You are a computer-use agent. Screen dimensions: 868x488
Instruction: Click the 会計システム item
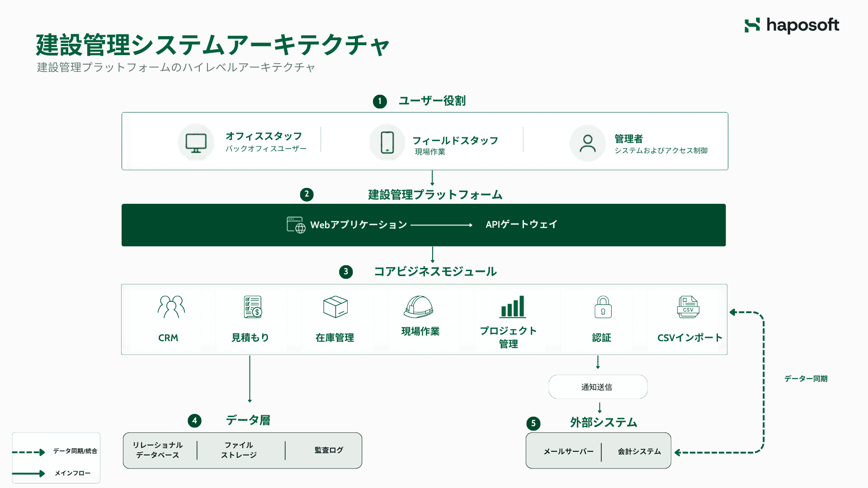[x=639, y=451]
